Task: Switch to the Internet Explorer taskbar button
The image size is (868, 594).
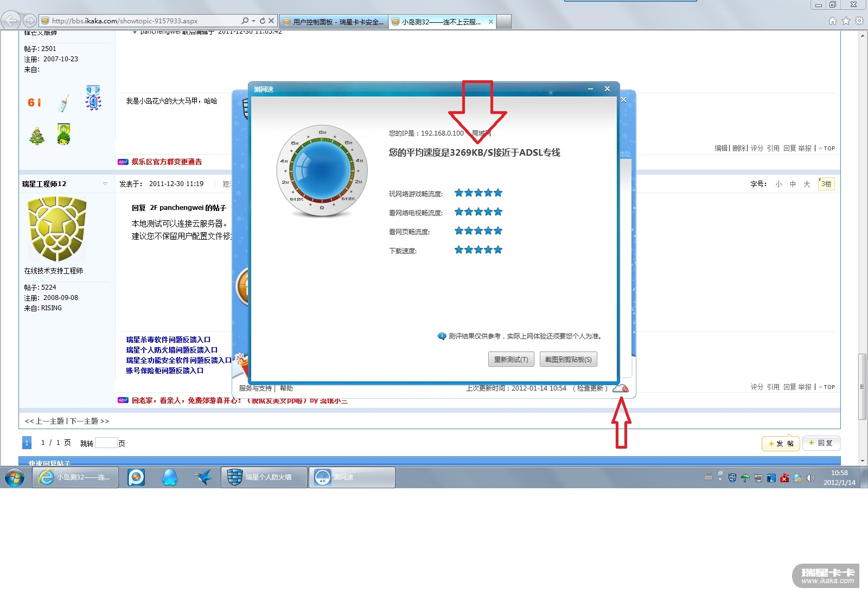Action: point(75,477)
